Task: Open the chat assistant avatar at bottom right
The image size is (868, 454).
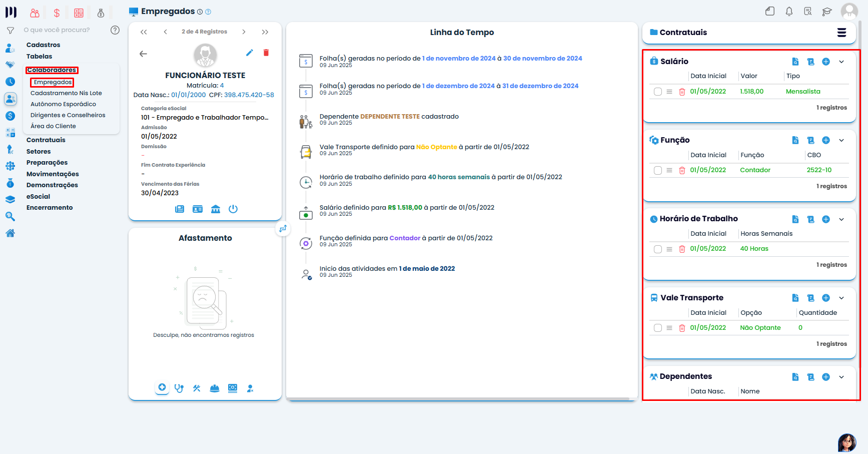Action: pos(847,442)
